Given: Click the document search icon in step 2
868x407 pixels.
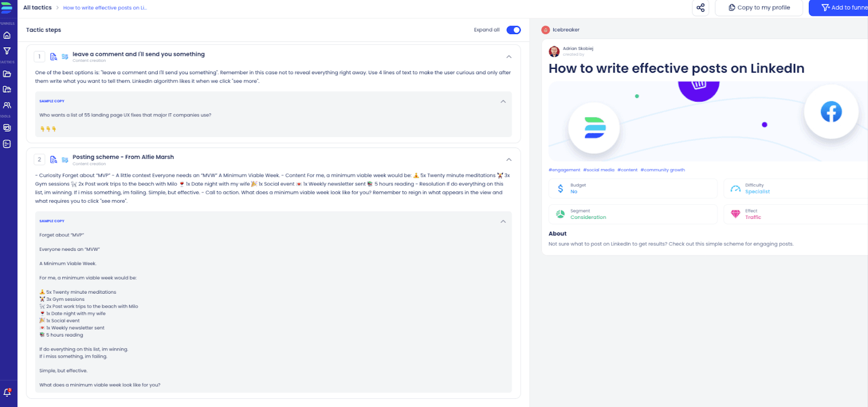Looking at the screenshot, I should pos(53,159).
